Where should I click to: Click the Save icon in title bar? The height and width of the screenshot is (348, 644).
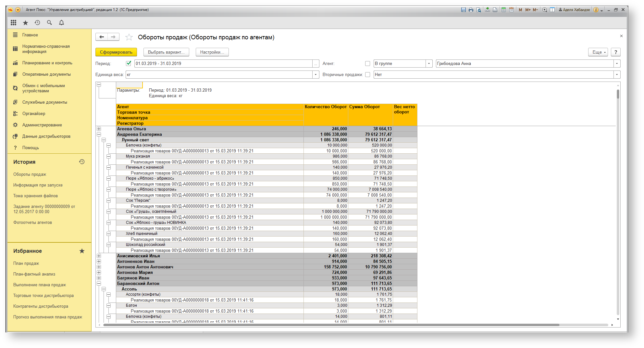coord(463,10)
